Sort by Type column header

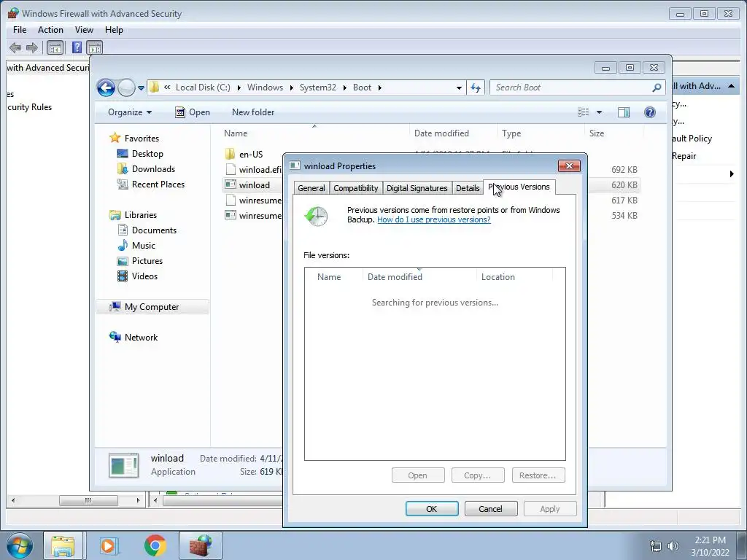tap(541, 134)
